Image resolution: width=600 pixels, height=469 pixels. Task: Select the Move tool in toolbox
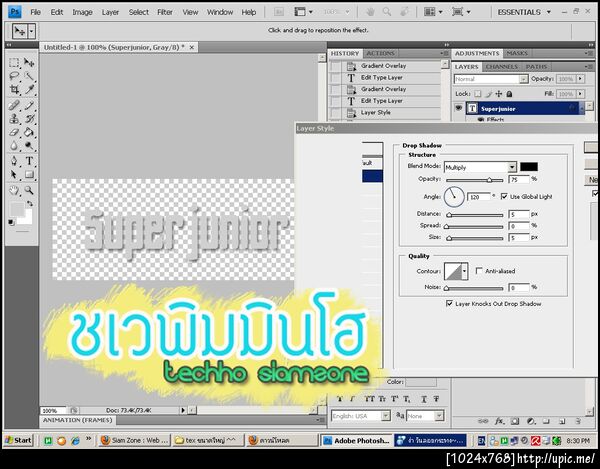(29, 63)
